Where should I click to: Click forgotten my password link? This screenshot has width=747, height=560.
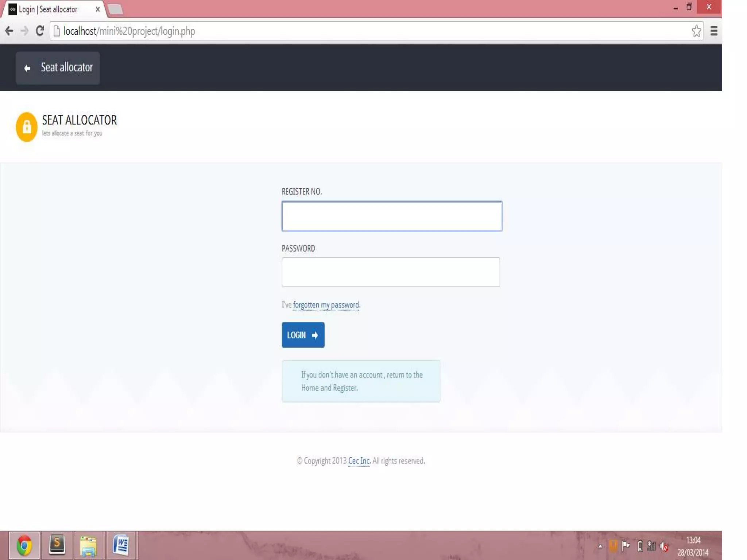click(326, 305)
